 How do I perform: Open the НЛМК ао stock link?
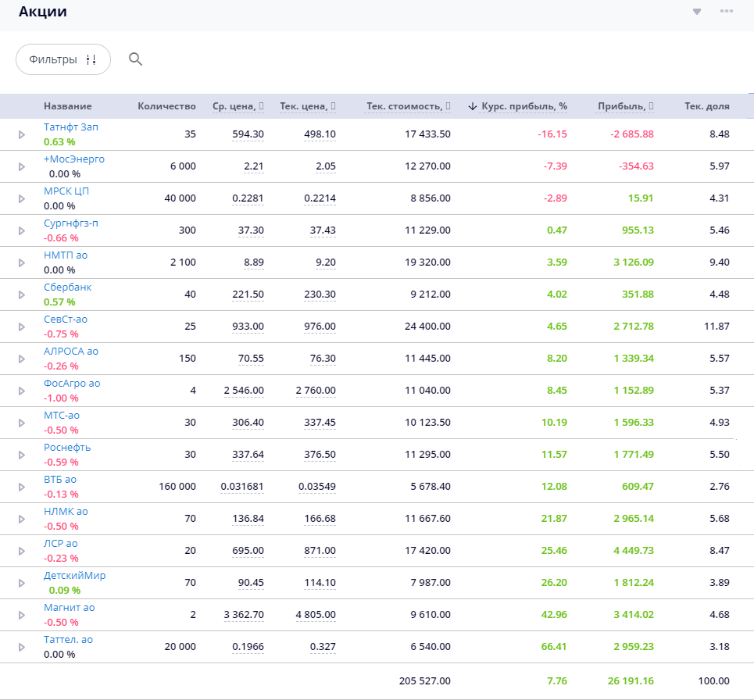pos(66,512)
